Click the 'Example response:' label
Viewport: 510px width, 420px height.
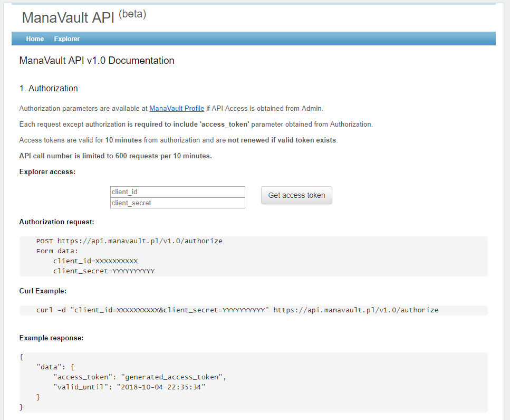(51, 338)
